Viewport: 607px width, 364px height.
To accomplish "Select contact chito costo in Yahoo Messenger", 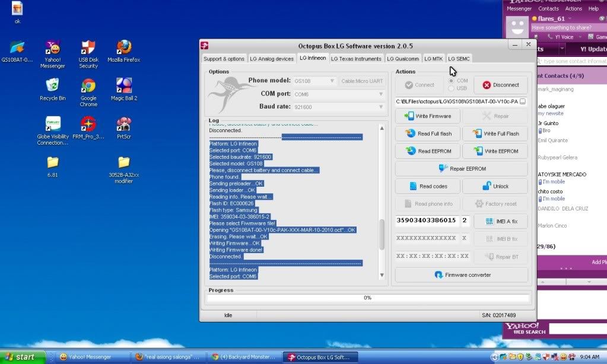I will coord(550,191).
